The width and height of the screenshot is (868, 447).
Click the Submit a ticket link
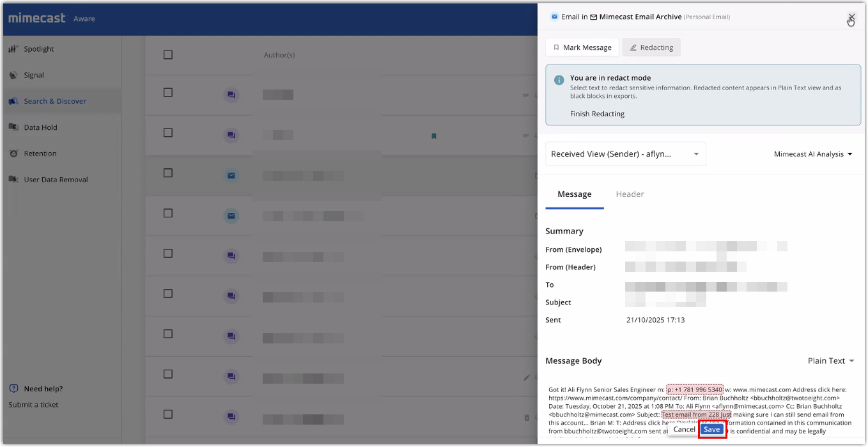[33, 405]
